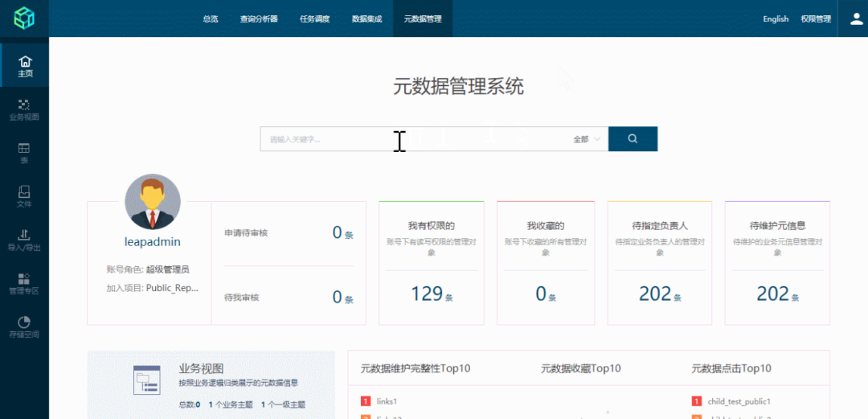Click the 账号角色 超级管理员 text
The image size is (868, 419).
(x=148, y=270)
